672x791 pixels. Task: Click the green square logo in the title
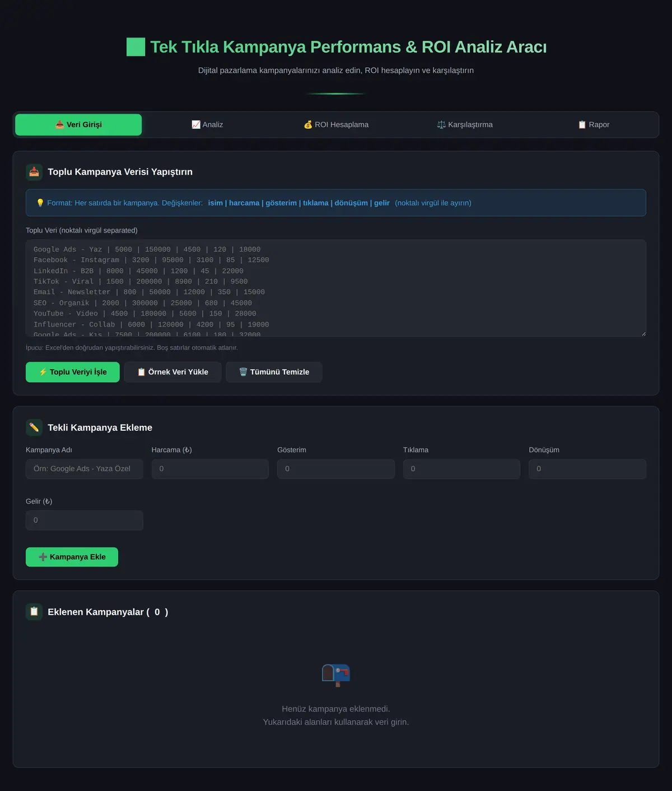(x=136, y=47)
